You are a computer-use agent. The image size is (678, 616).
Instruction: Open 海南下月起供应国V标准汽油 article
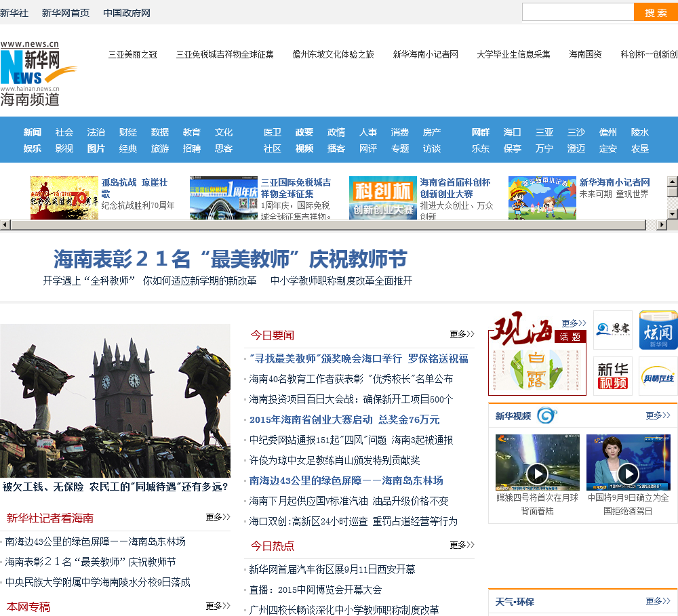349,501
